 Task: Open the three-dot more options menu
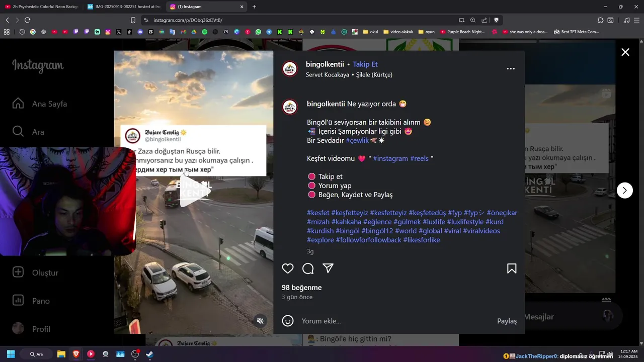(x=511, y=69)
